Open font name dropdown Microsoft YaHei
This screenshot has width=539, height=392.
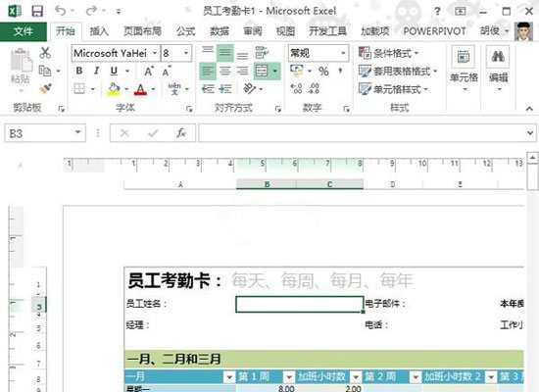(155, 53)
